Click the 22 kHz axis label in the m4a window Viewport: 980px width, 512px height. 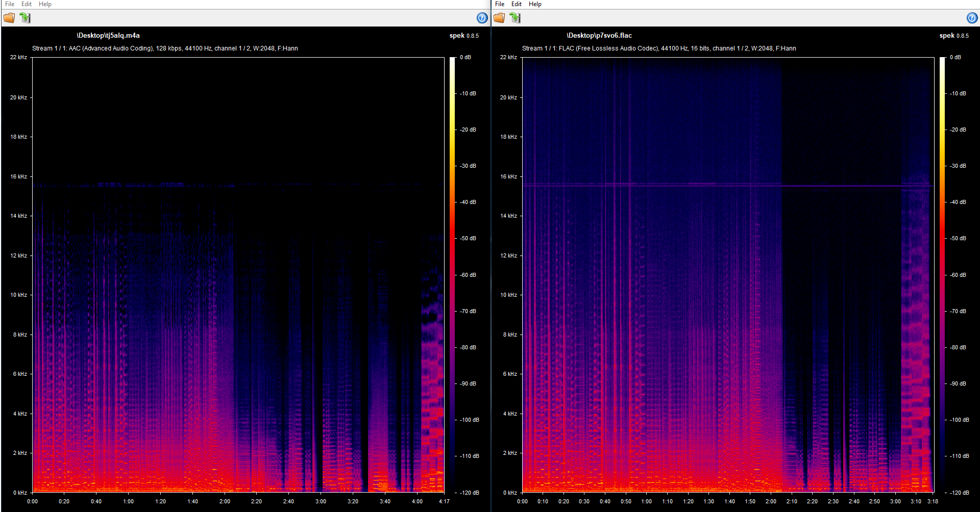tap(18, 57)
